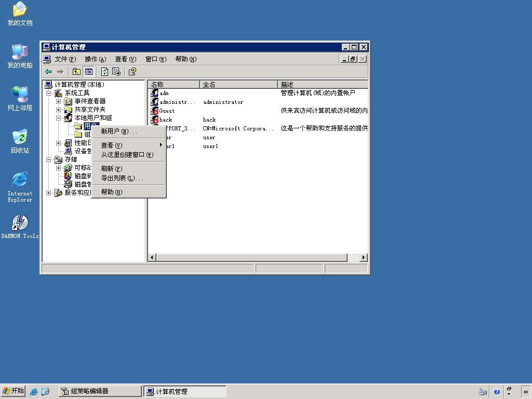Click the second quick launch icon
The image size is (532, 399).
coord(46,392)
